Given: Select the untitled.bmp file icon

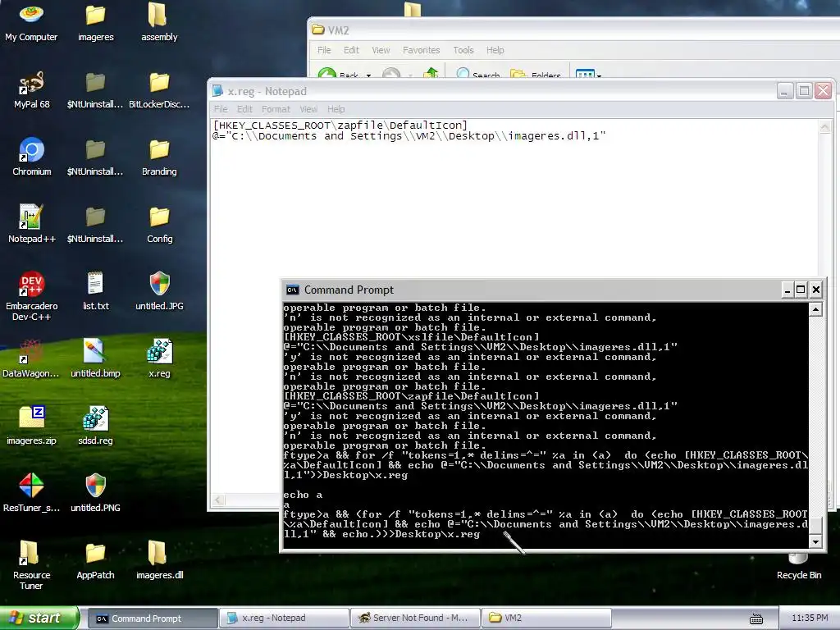Looking at the screenshot, I should (95, 358).
